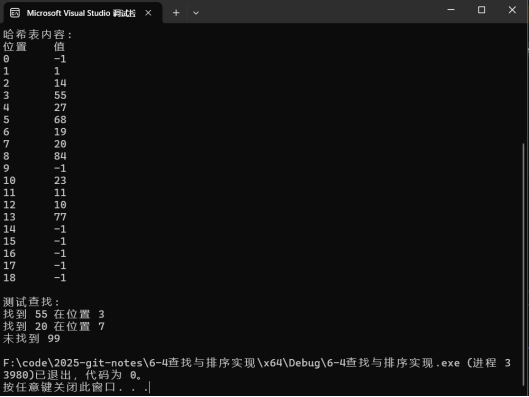Screen dimensions: 529x397
Task: Click value 11 in row 11
Action: 60,193
